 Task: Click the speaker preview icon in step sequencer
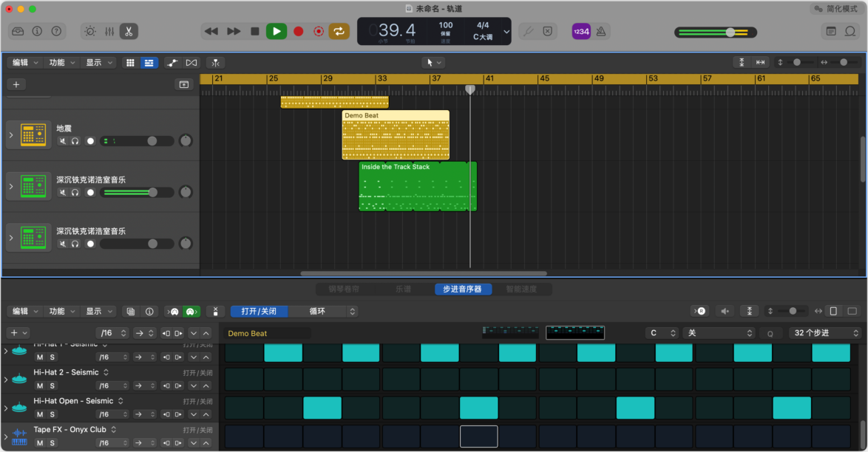(x=725, y=311)
